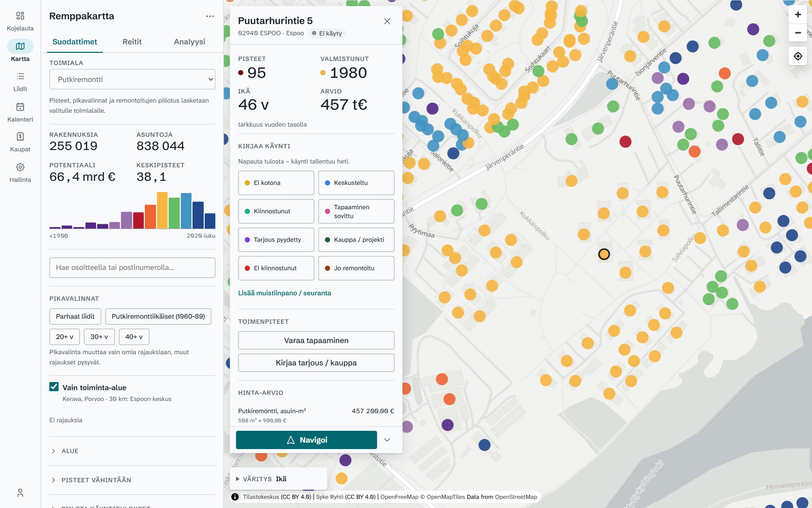Click the red histogram bar
The image size is (812, 508).
click(x=138, y=220)
